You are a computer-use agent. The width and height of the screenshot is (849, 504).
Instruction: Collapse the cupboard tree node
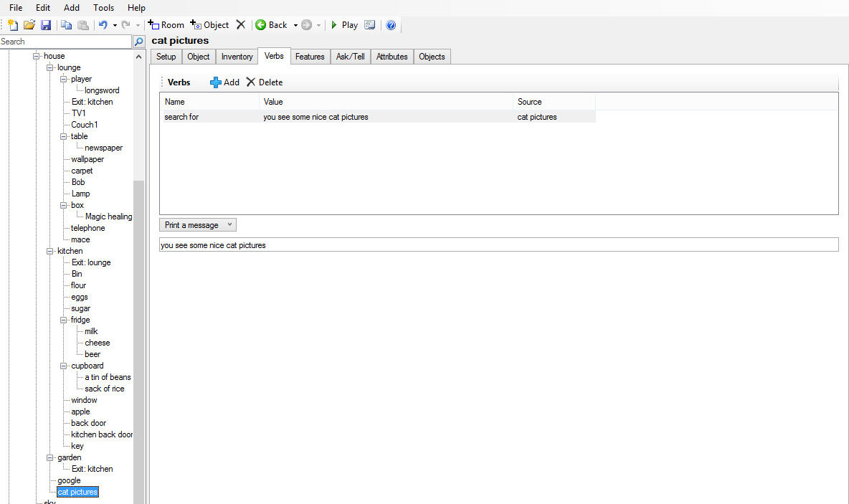[x=64, y=366]
